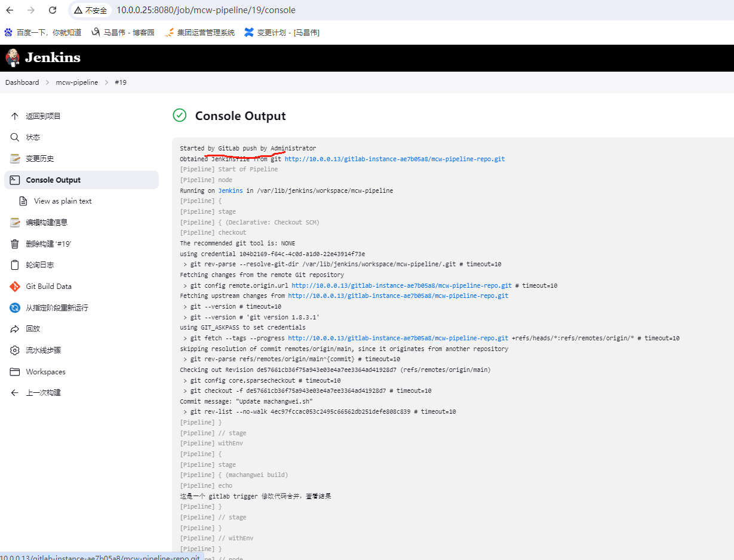Click the 上一次构建 left-arrow icon

point(15,393)
